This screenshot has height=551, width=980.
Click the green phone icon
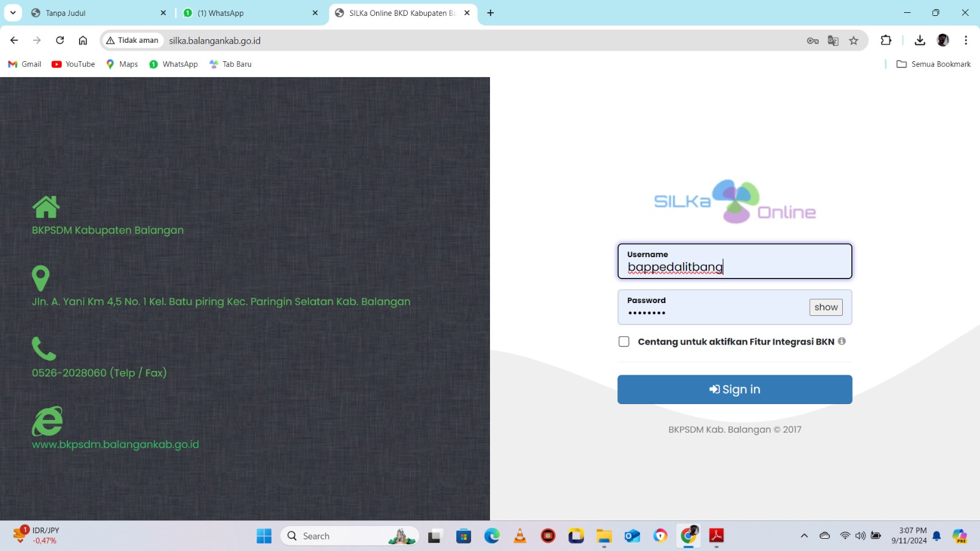[43, 348]
